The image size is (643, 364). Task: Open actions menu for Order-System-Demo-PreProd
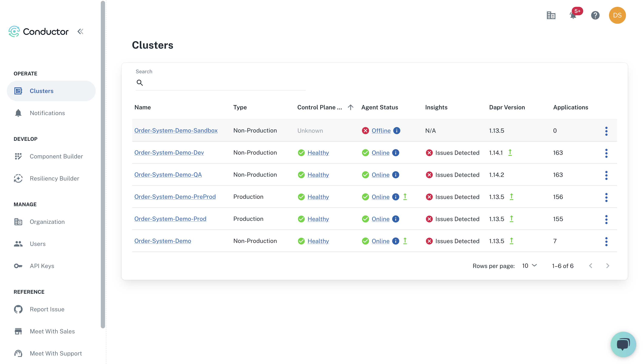(606, 197)
